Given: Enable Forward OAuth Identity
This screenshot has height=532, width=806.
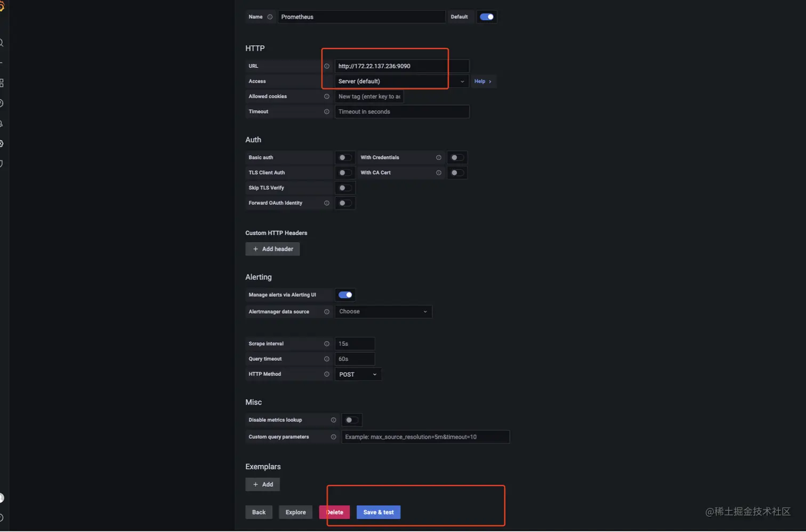Looking at the screenshot, I should click(x=345, y=203).
